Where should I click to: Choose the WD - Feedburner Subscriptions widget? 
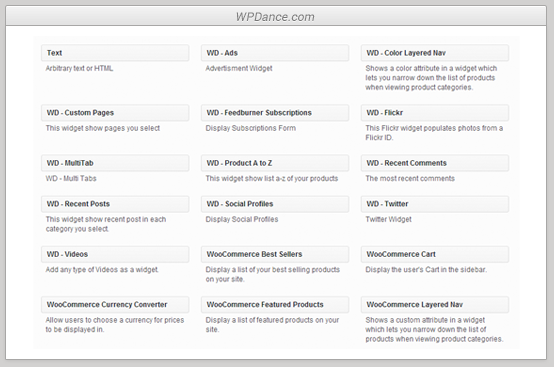(275, 113)
